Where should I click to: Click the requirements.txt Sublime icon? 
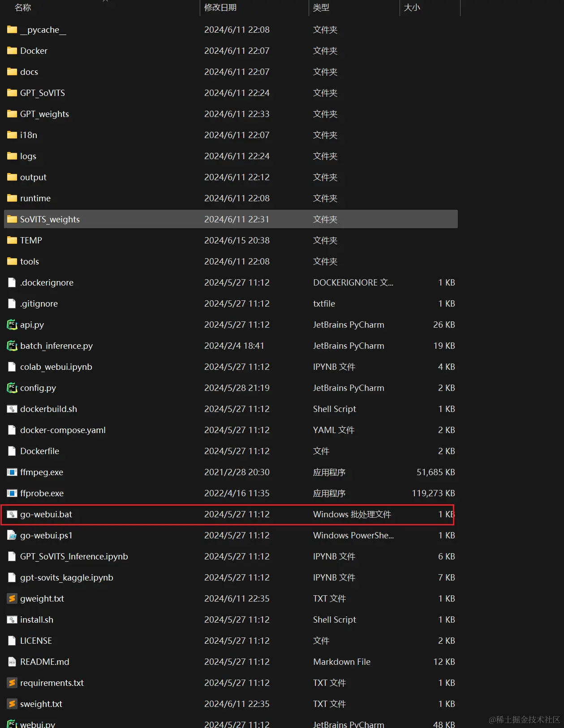[12, 683]
